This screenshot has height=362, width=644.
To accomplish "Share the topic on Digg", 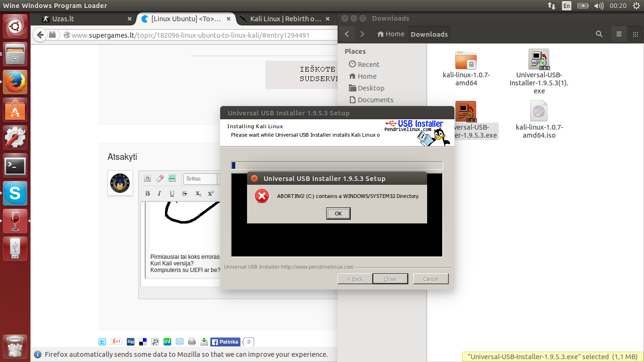I will (x=131, y=342).
